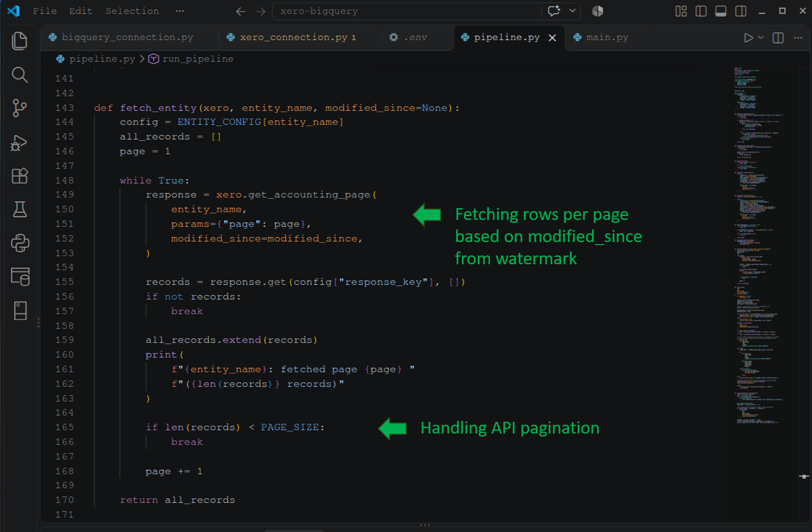The height and width of the screenshot is (532, 812).
Task: Switch to the .env tab
Action: (415, 37)
